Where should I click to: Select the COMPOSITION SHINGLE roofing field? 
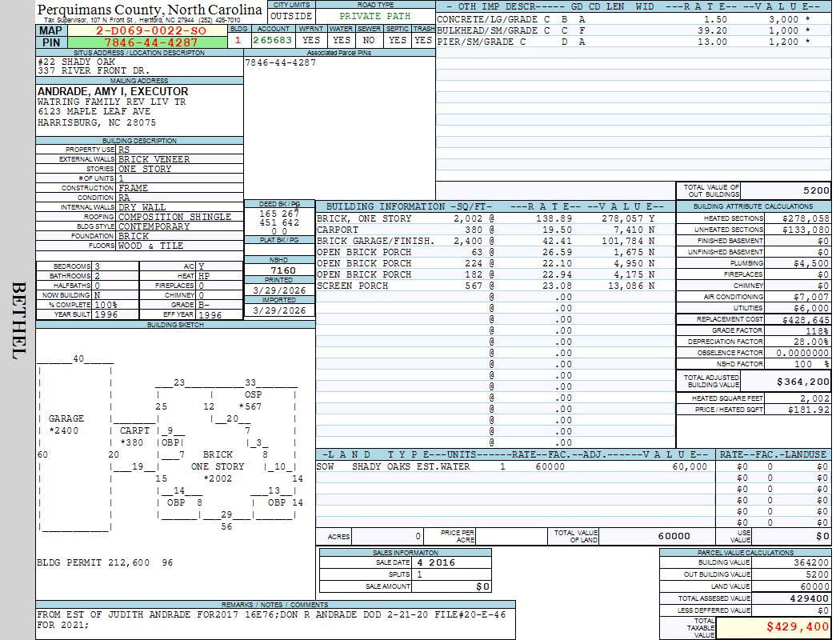174,217
